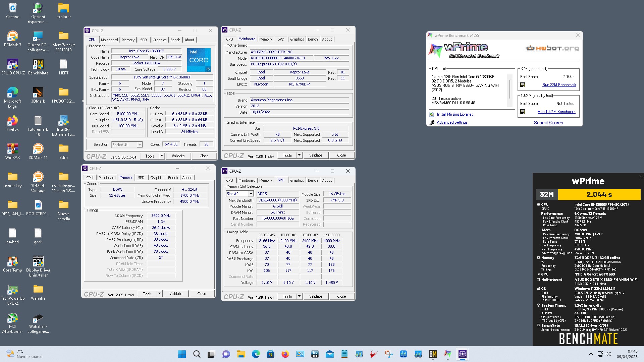
Task: Open BenchMate desktop shortcut
Action: (x=38, y=67)
